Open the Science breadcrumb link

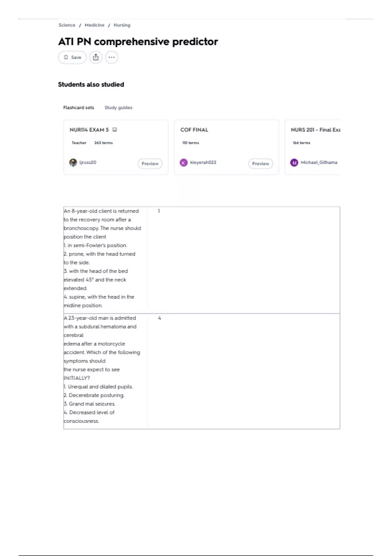point(67,25)
